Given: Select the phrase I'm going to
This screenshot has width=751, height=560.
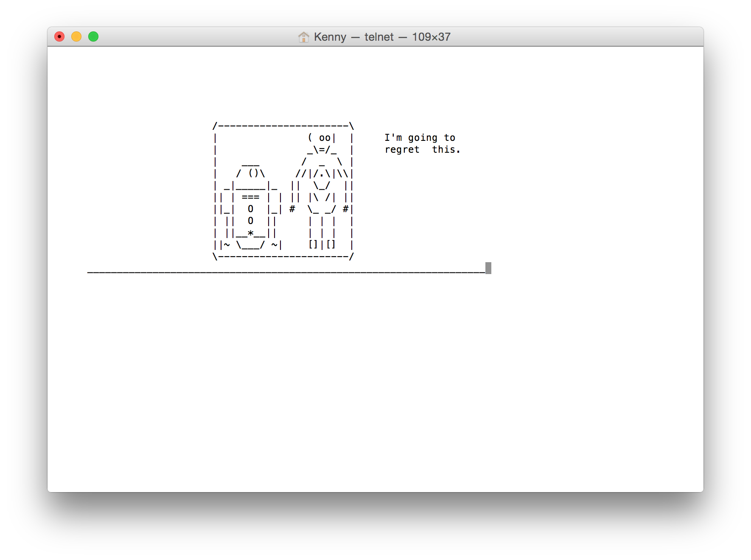Looking at the screenshot, I should coord(420,137).
